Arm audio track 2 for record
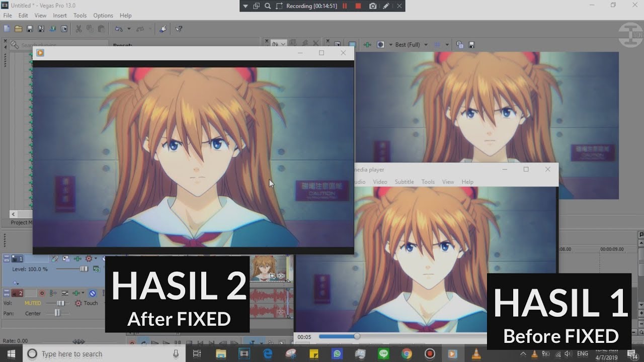644x362 pixels. [42, 293]
